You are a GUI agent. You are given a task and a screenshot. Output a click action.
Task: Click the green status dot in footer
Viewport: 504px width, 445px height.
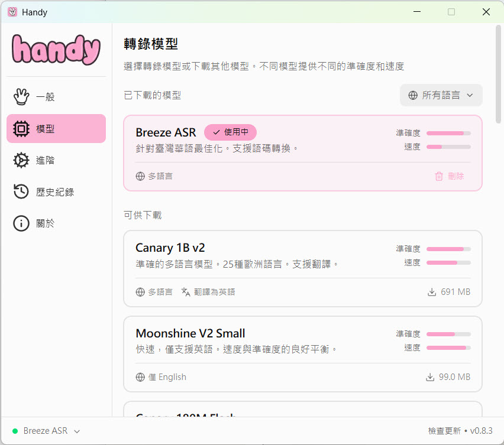pyautogui.click(x=15, y=431)
